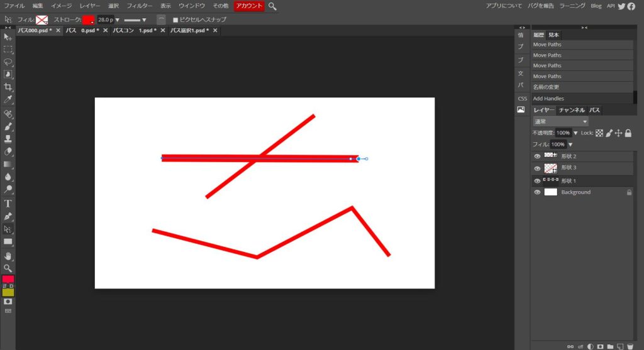The height and width of the screenshot is (350, 644).
Task: Click the lock all icon in Layers panel
Action: [628, 133]
